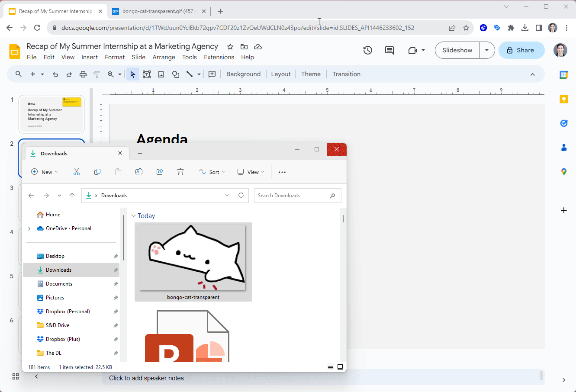The width and height of the screenshot is (576, 392).
Task: Open the Insert menu
Action: point(90,57)
